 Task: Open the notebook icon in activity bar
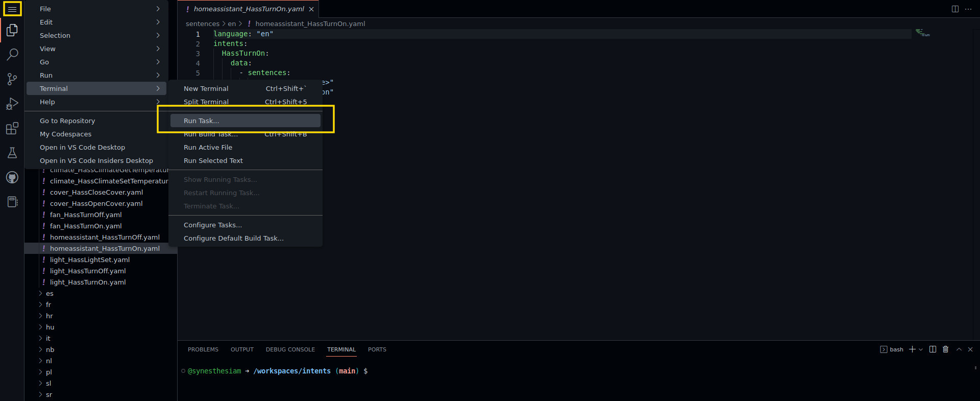tap(12, 202)
